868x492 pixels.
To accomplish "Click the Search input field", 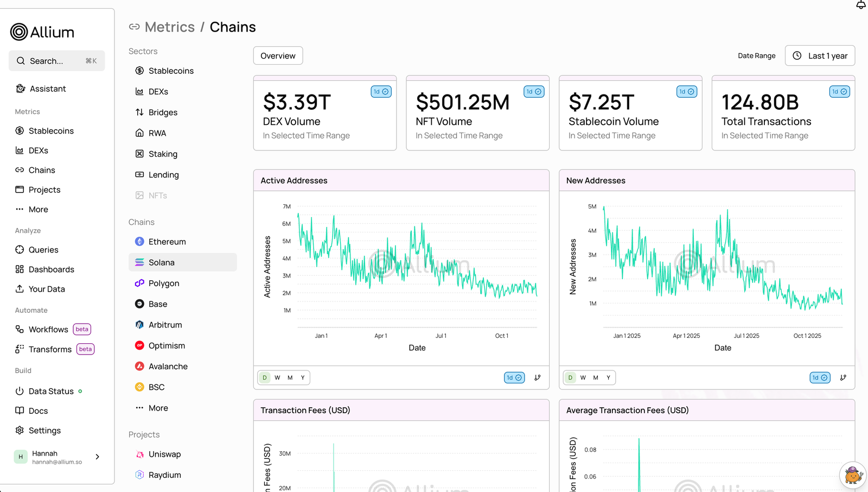I will click(x=56, y=61).
